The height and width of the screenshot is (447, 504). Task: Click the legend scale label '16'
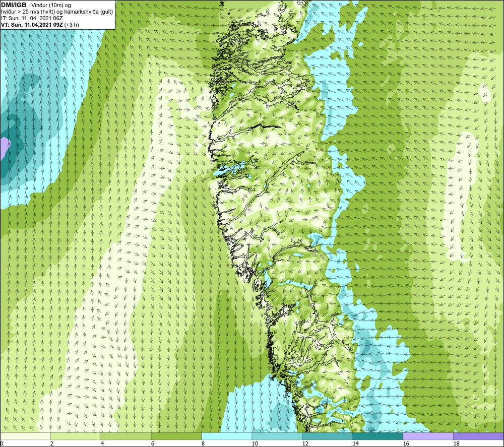(x=406, y=443)
